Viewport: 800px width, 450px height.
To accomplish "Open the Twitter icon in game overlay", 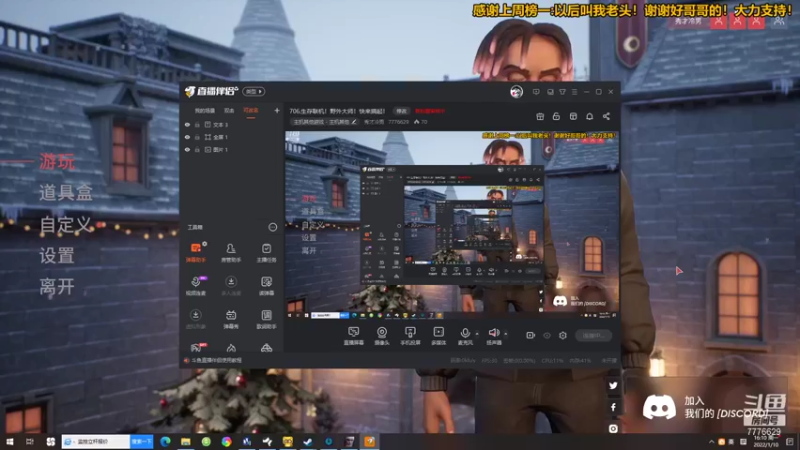I will point(613,386).
